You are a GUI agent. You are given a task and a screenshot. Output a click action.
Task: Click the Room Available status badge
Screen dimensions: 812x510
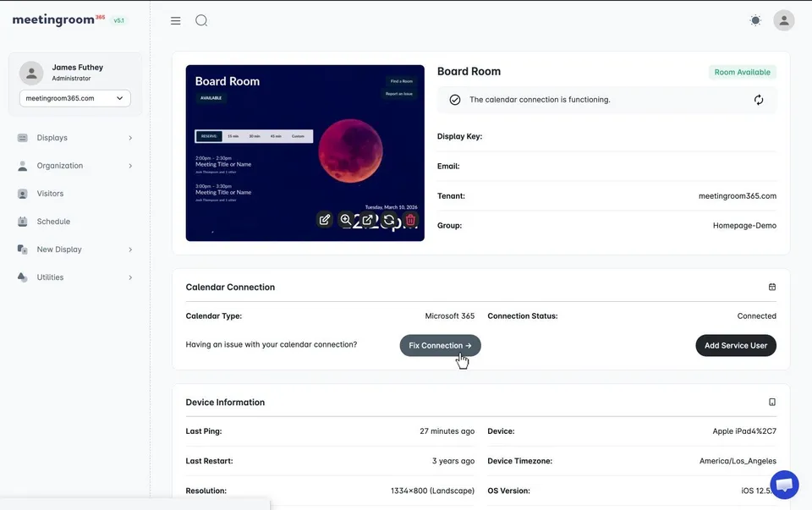pyautogui.click(x=742, y=72)
